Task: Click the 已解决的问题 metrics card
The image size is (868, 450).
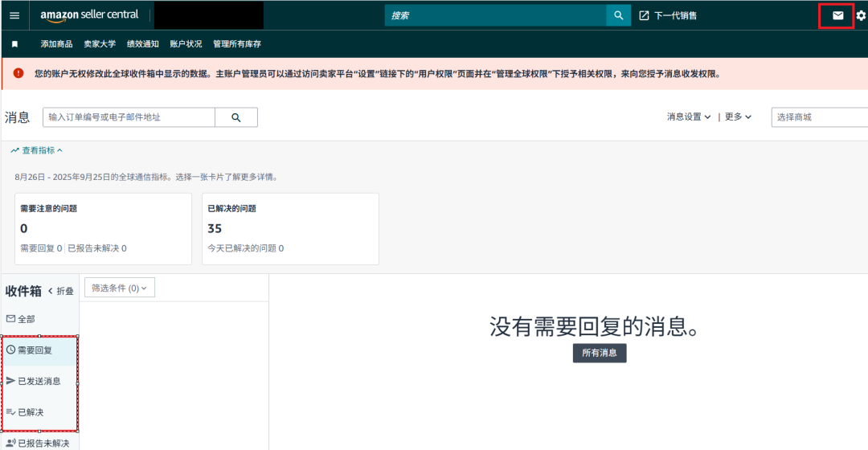Action: coord(290,228)
